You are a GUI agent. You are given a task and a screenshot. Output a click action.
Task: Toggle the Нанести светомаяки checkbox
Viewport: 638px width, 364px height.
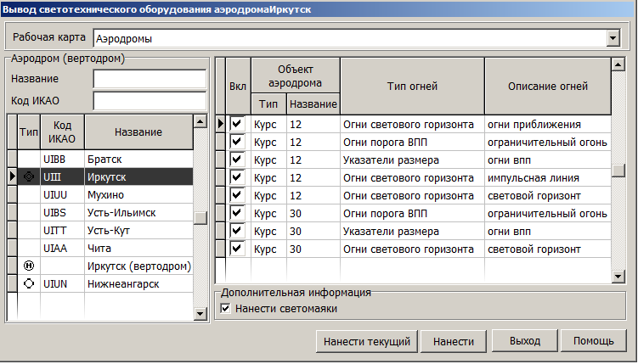point(225,309)
